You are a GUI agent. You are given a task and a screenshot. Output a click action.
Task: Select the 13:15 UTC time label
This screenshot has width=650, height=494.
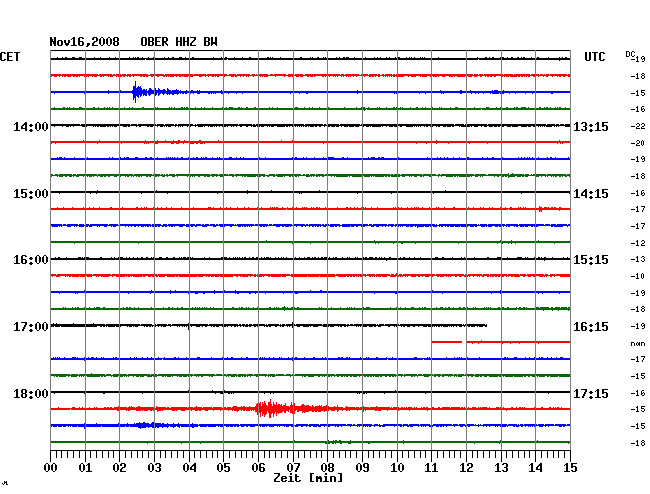pos(591,126)
